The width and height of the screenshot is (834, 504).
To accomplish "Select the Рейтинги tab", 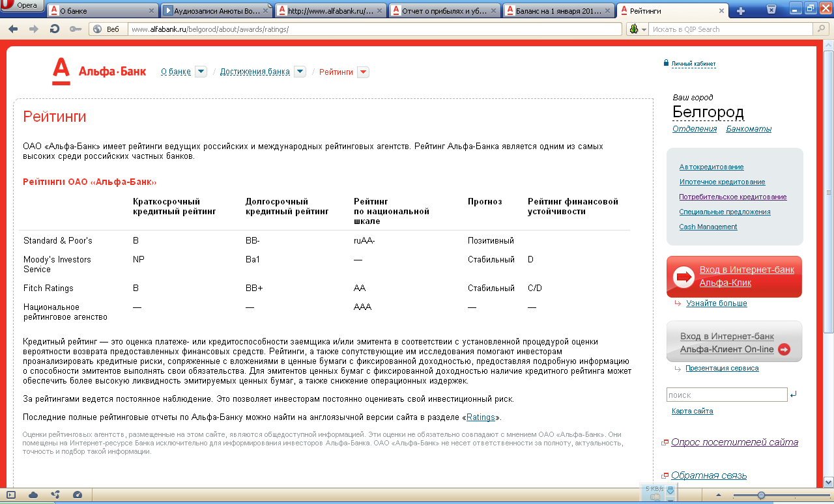I will (x=672, y=11).
